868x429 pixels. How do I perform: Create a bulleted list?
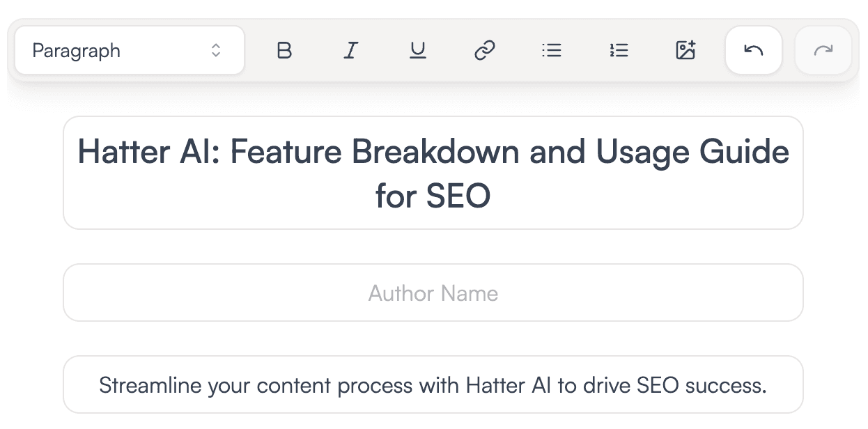(552, 50)
